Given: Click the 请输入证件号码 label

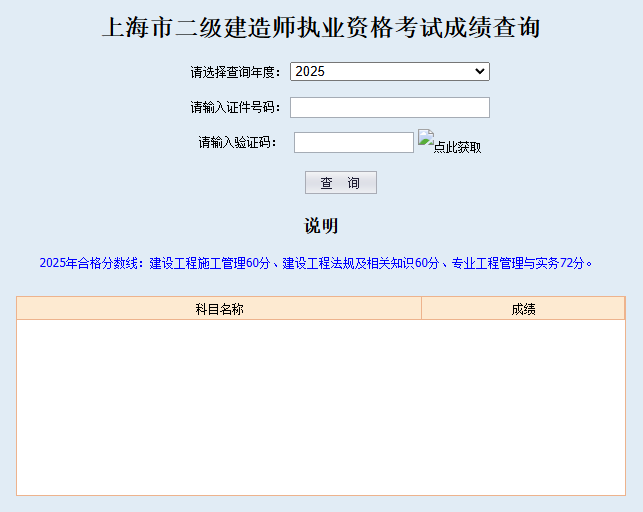Looking at the screenshot, I should click(235, 107).
